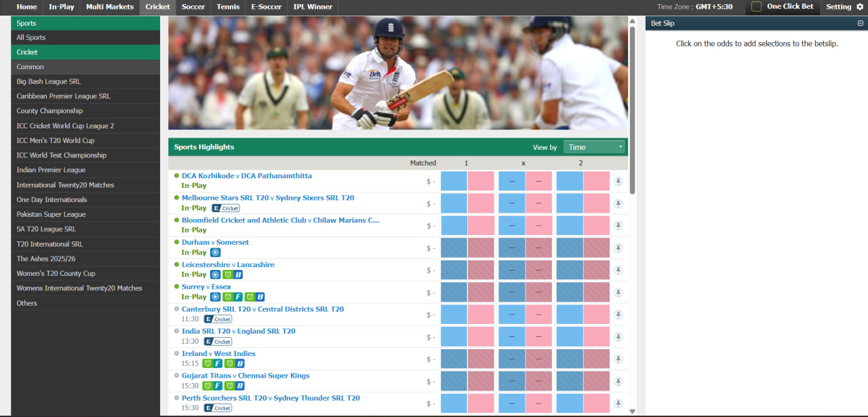This screenshot has width=868, height=417.
Task: Click the Time Zone GMT+5:30 label
Action: [x=695, y=7]
